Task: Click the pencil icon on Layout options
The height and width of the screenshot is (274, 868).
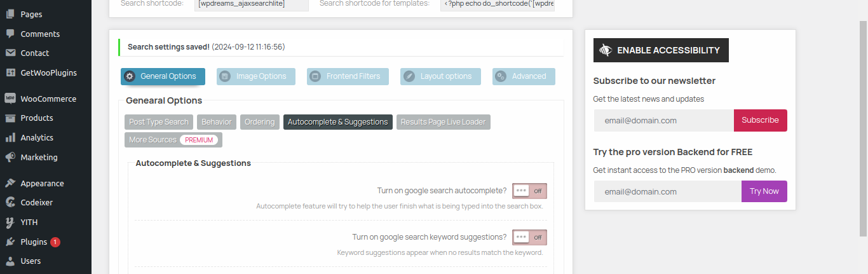Action: coord(409,76)
